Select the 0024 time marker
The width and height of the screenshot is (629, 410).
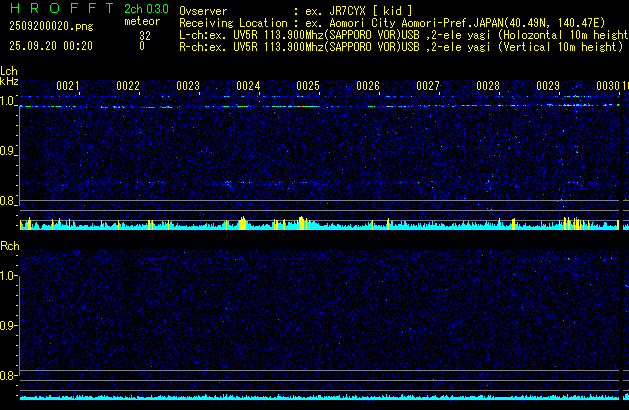(x=248, y=86)
